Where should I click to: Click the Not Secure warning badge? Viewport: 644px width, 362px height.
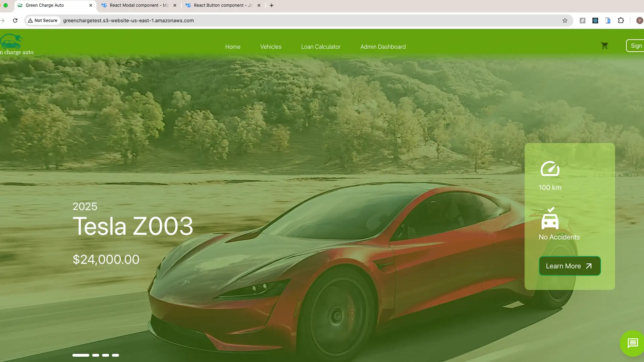coord(43,20)
